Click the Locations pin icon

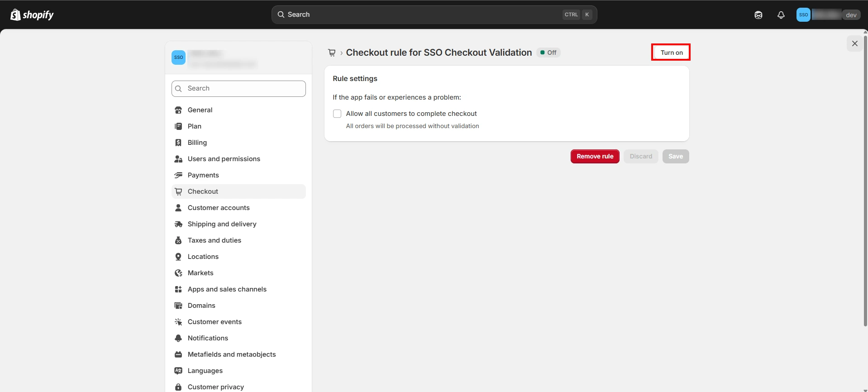178,257
